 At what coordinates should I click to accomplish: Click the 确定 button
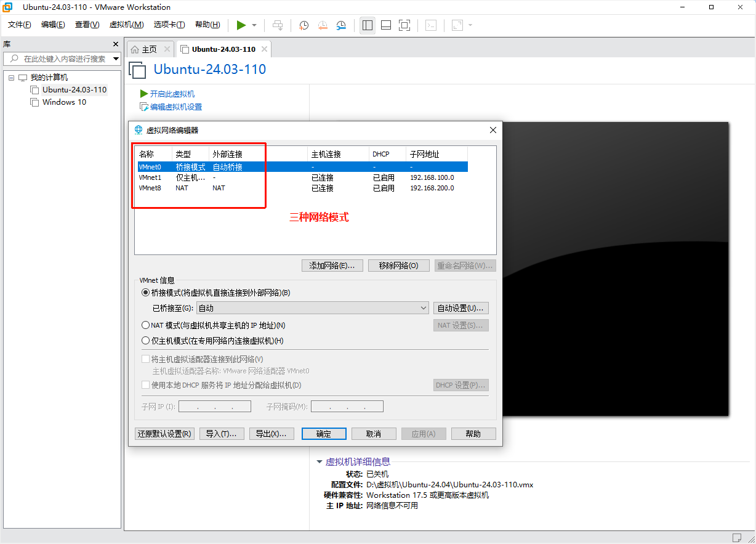324,434
